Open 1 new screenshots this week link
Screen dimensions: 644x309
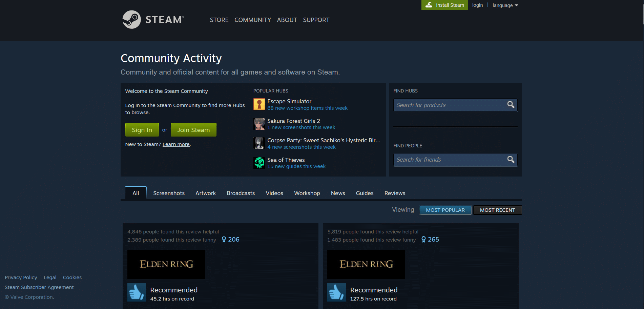pyautogui.click(x=301, y=127)
